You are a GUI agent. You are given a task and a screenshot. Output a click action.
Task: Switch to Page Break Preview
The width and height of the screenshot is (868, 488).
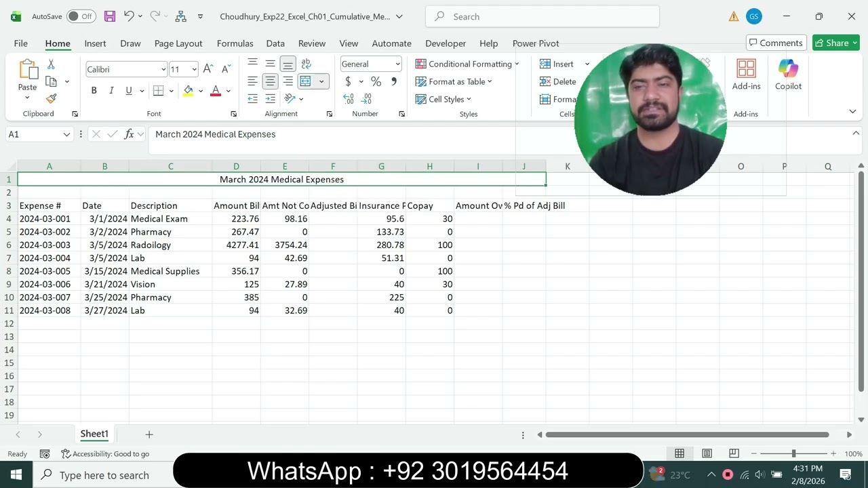pos(734,453)
